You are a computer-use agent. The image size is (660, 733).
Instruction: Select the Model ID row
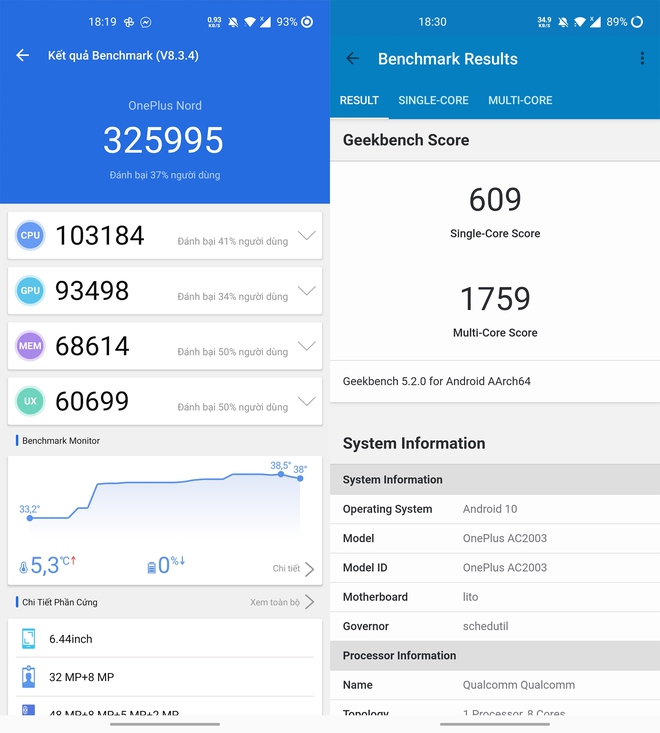[x=495, y=568]
